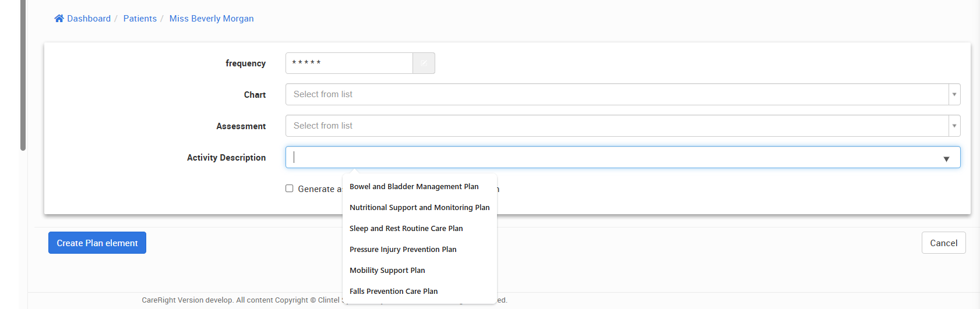Click the Dashboard home icon
Screen dimensions: 980x309
59,19
